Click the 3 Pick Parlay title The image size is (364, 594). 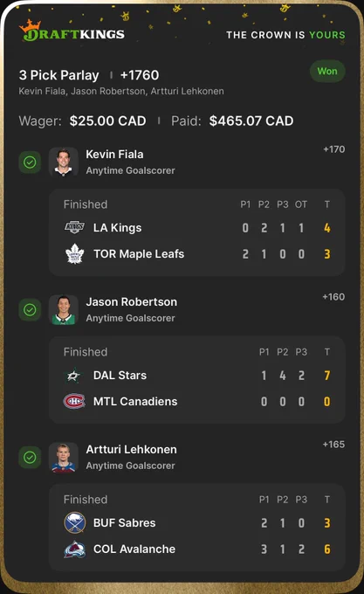click(59, 75)
